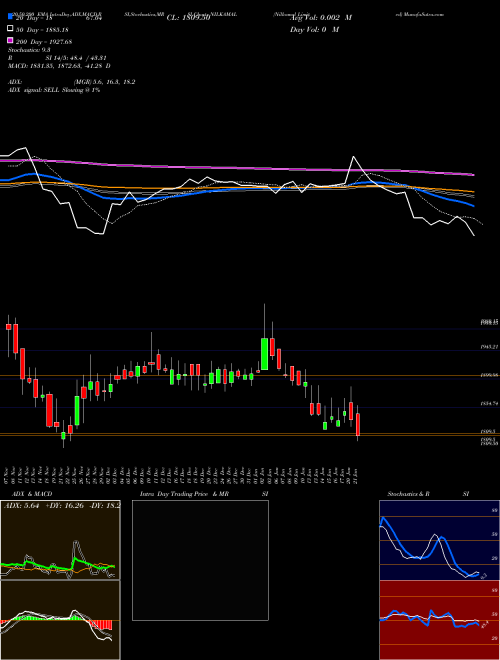Viewport: 500px width, 660px height.
Task: Click the 'ADX signal: SELL' text
Action: coord(34,90)
